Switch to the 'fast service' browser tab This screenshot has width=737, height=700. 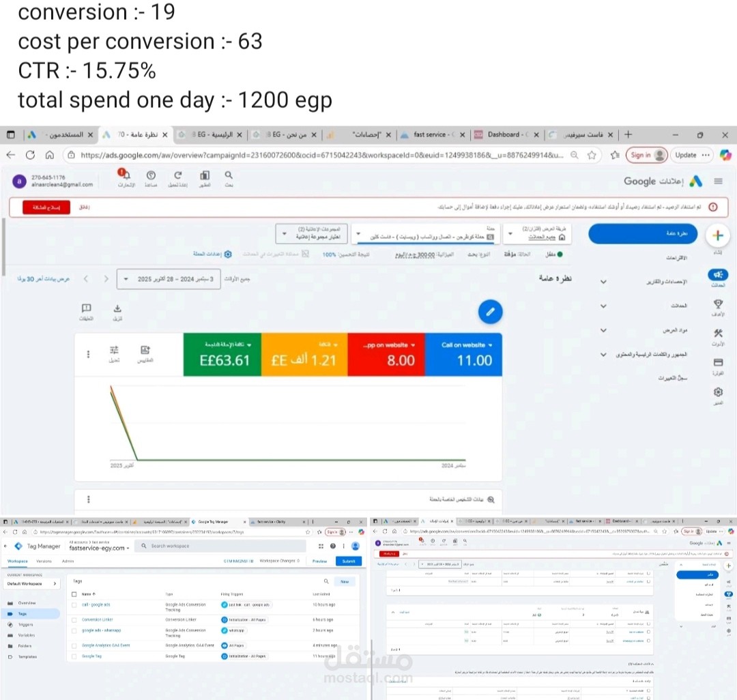[433, 135]
